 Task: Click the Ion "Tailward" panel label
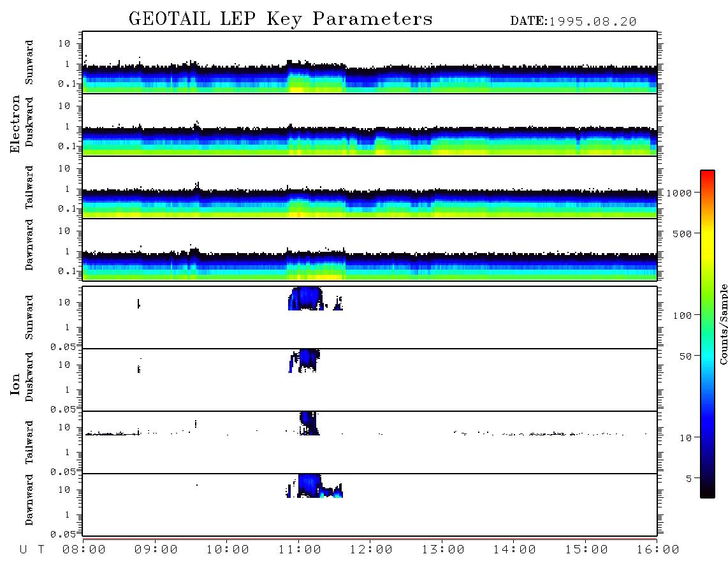coord(29,442)
